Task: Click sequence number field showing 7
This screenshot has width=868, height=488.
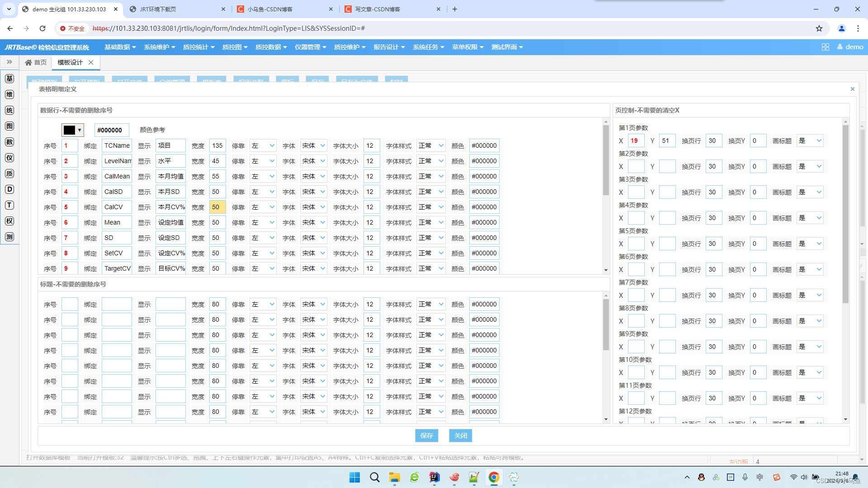Action: click(x=70, y=238)
